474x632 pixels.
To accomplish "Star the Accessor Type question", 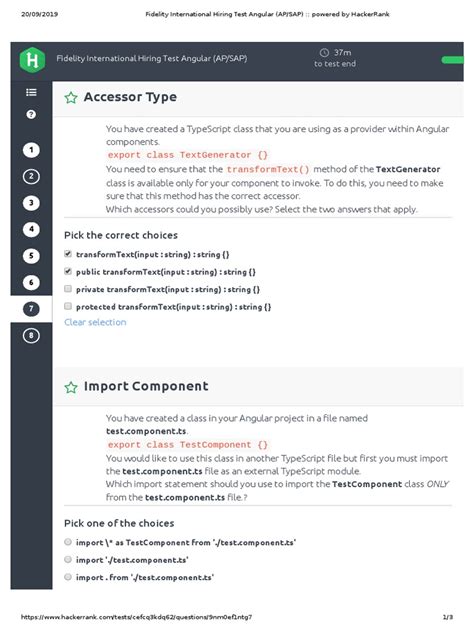I will coord(71,98).
